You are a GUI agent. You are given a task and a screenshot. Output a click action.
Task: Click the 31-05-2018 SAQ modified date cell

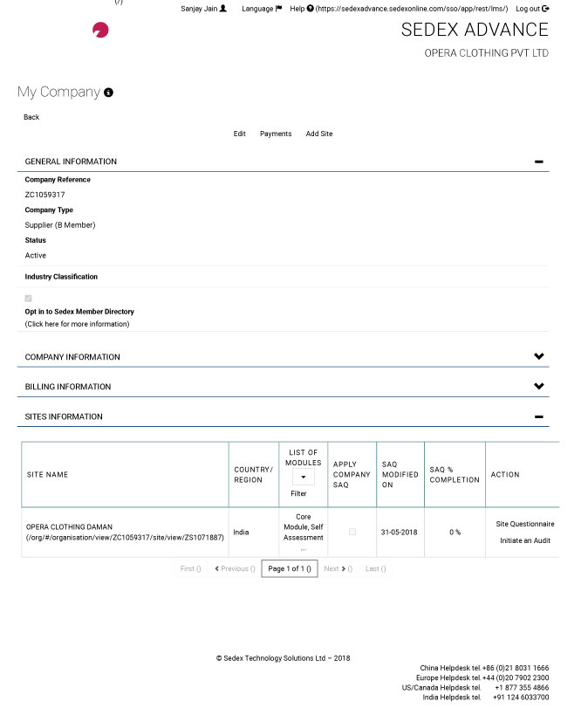pyautogui.click(x=400, y=533)
